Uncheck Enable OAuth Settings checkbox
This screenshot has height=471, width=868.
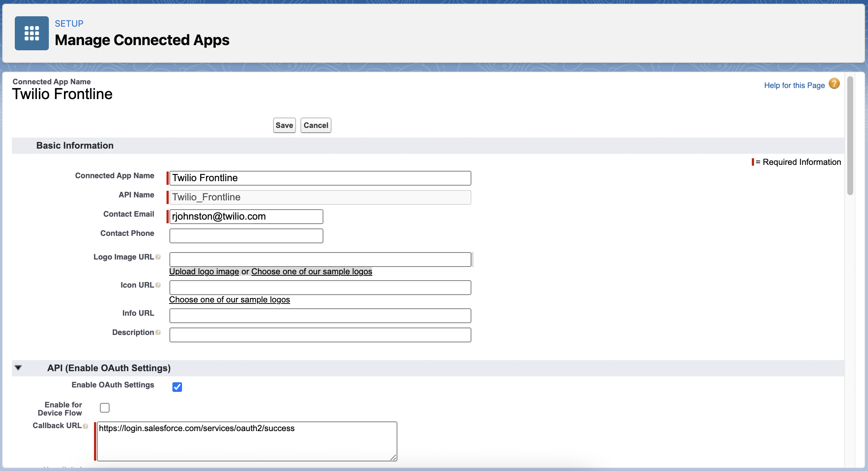pyautogui.click(x=177, y=387)
